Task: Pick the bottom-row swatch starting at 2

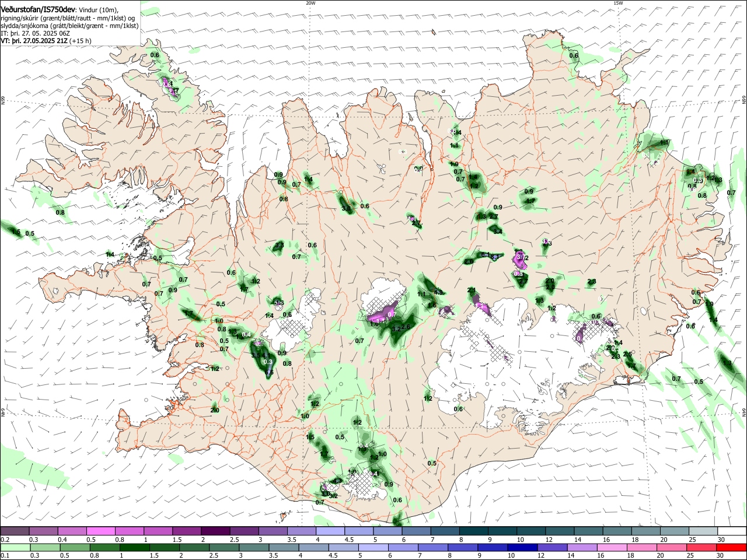Action: [x=194, y=547]
